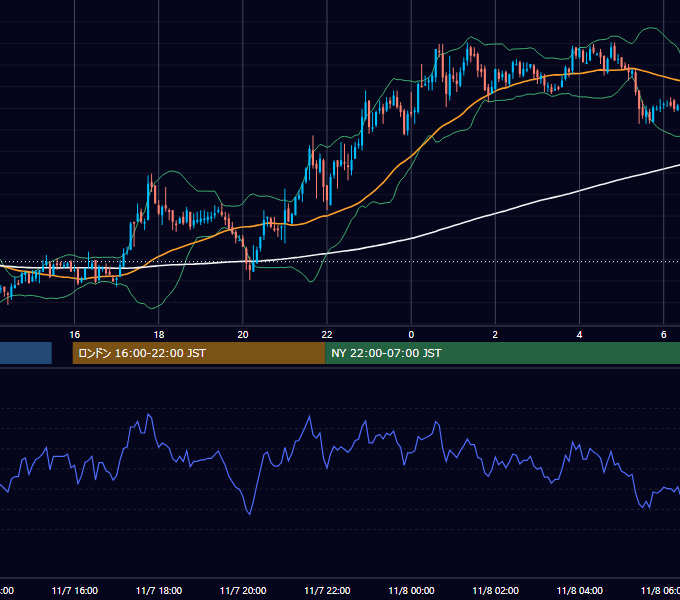Click the 22 hour label on the price chart axis
The image size is (680, 600).
pos(327,335)
